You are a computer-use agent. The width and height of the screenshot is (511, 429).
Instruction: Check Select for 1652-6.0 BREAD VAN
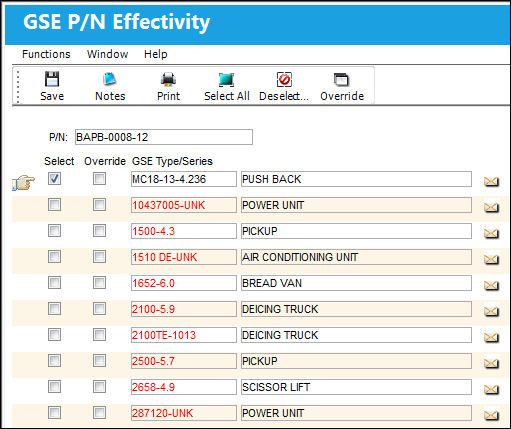tap(54, 283)
